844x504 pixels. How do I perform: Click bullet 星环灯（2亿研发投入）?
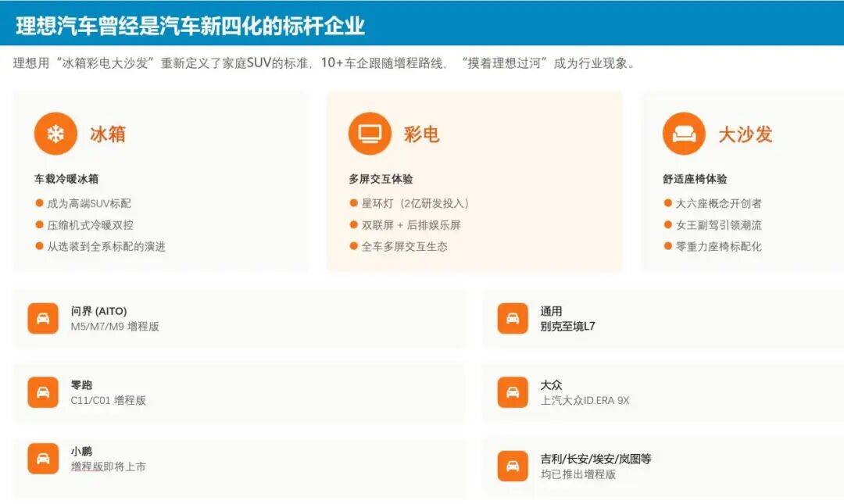tap(416, 203)
